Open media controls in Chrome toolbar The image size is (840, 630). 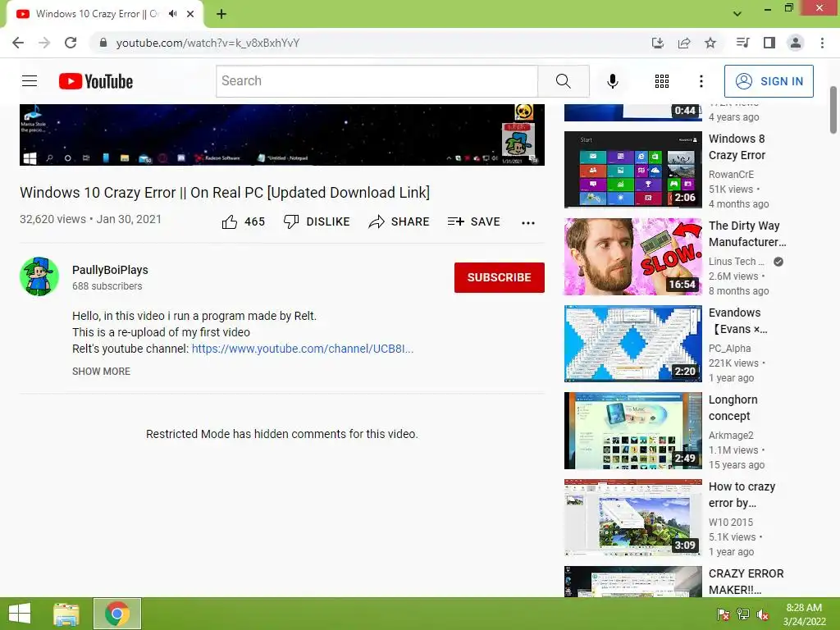pyautogui.click(x=742, y=43)
